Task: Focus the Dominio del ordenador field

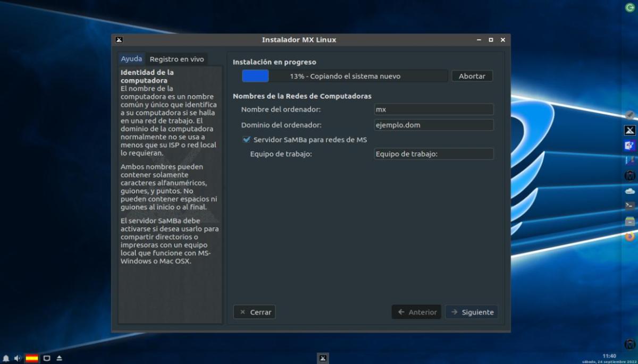Action: 434,125
